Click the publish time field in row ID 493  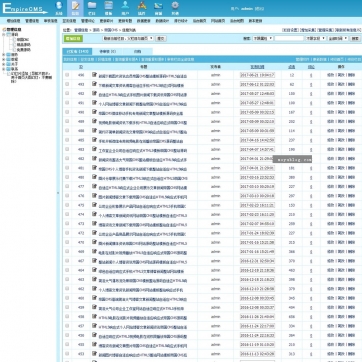coord(257,84)
